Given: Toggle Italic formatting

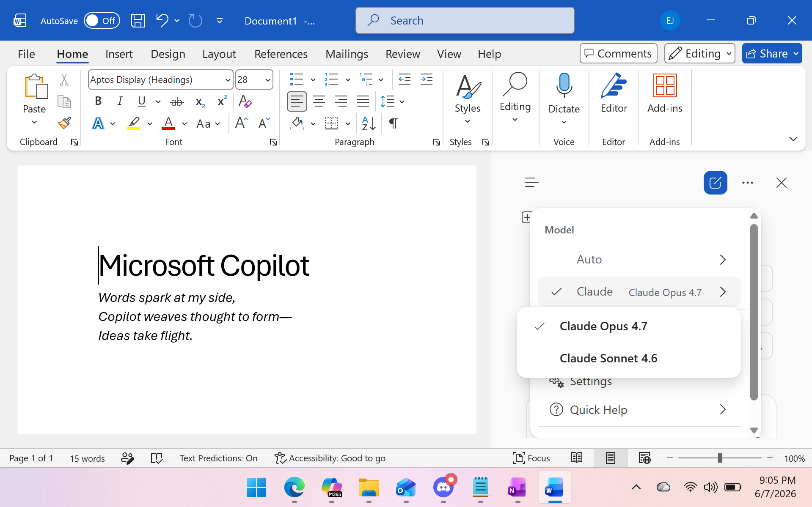Looking at the screenshot, I should click(x=120, y=101).
